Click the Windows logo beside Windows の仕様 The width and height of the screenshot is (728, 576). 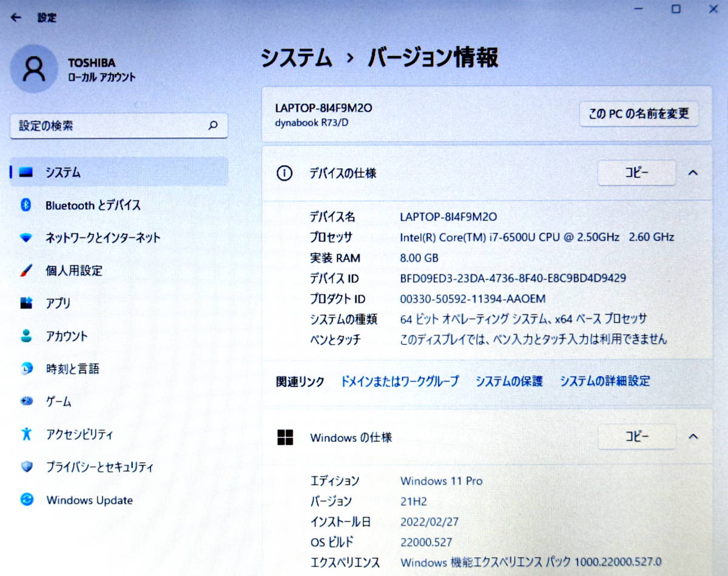click(285, 437)
